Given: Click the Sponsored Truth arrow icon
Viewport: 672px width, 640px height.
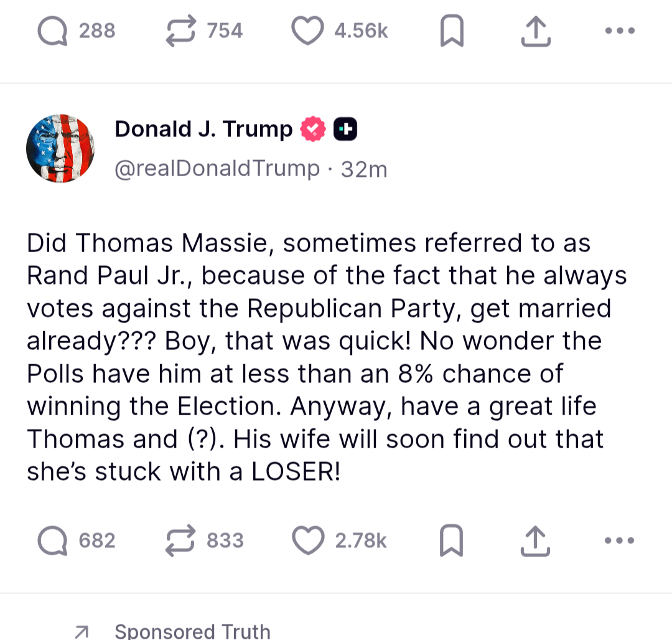Looking at the screenshot, I should 81,632.
